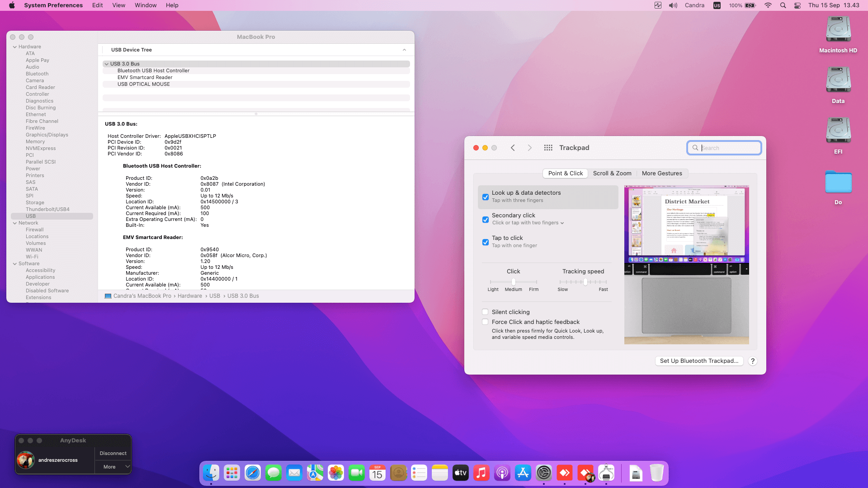
Task: Open Finder from the Dock
Action: pos(211,473)
